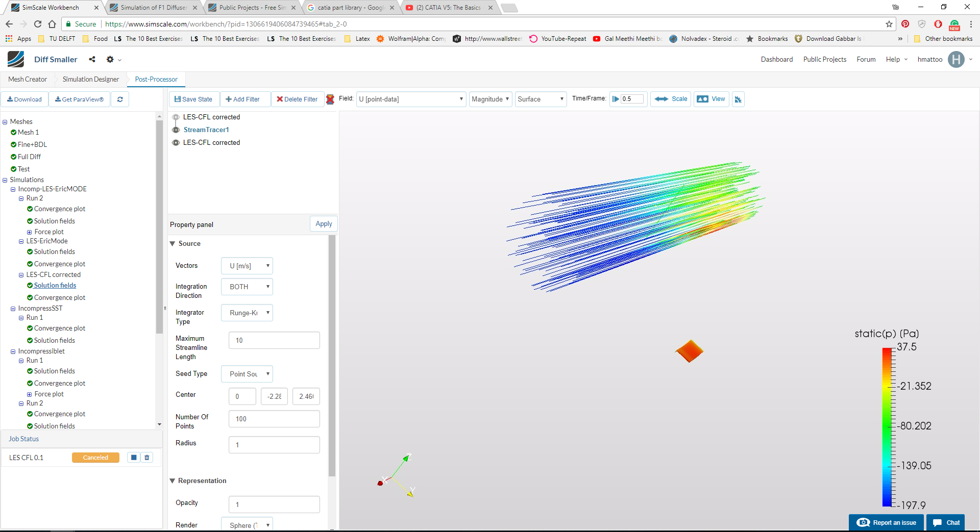The image size is (980, 532).
Task: Open the Apps grid in bookmarks bar
Action: 18,39
